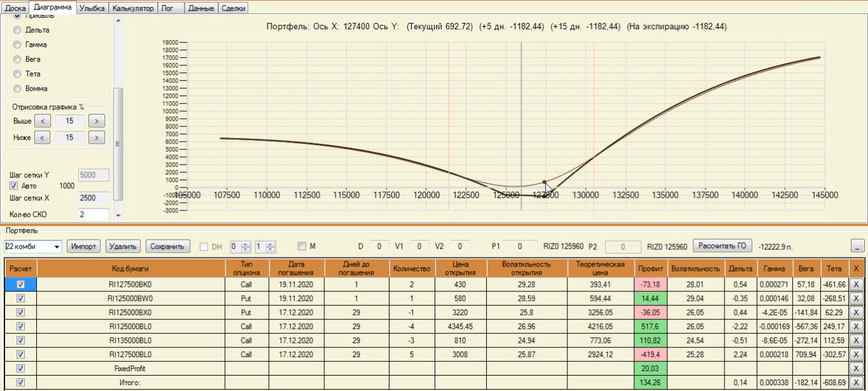The width and height of the screenshot is (868, 391).
Task: Uncheck the Расчет box for RI127500BL0
Action: pos(20,354)
